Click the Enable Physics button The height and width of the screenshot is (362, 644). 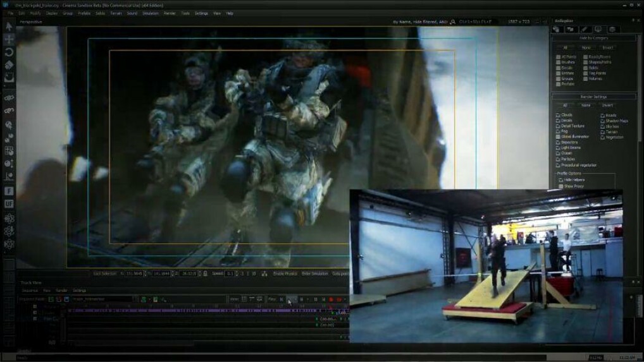(284, 274)
